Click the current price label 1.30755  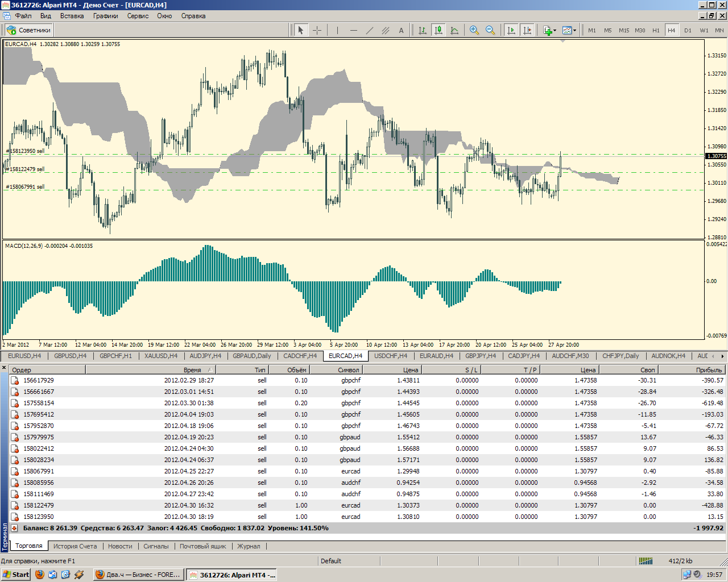pyautogui.click(x=716, y=156)
